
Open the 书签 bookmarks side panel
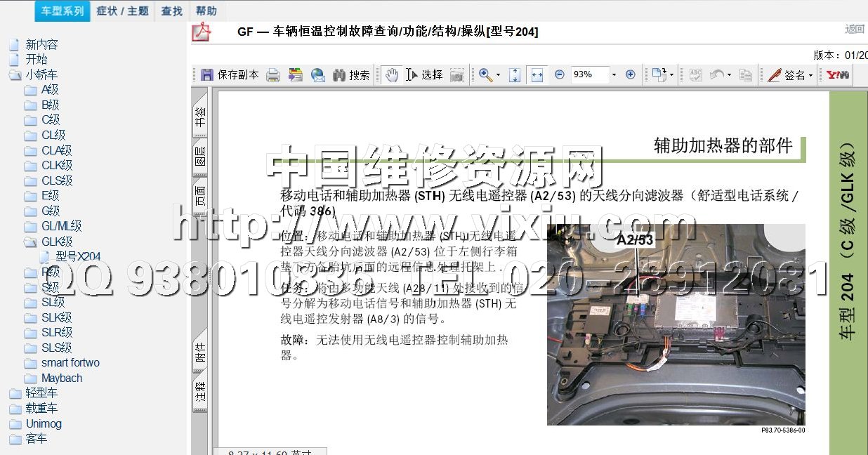coord(200,114)
